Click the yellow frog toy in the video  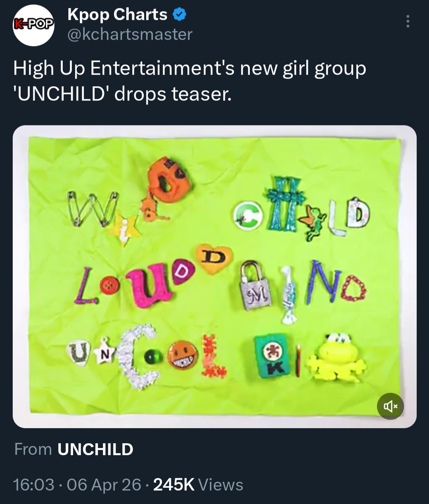338,357
